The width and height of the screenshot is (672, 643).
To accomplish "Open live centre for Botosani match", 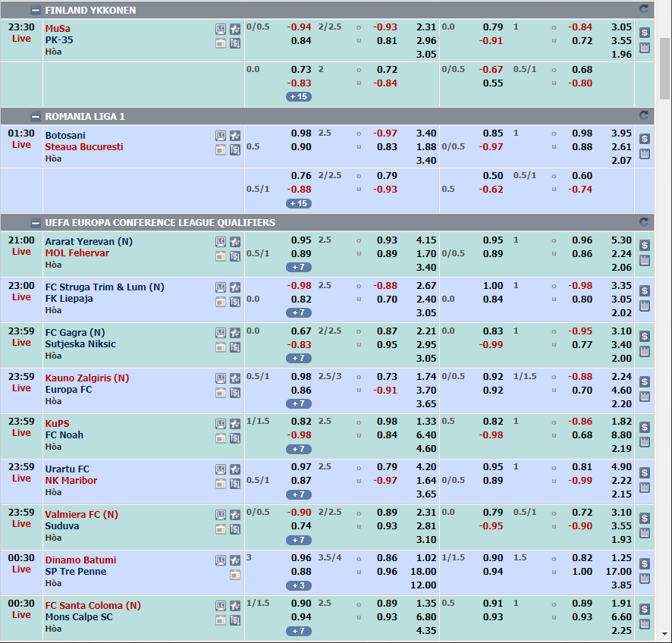I will pos(220,136).
